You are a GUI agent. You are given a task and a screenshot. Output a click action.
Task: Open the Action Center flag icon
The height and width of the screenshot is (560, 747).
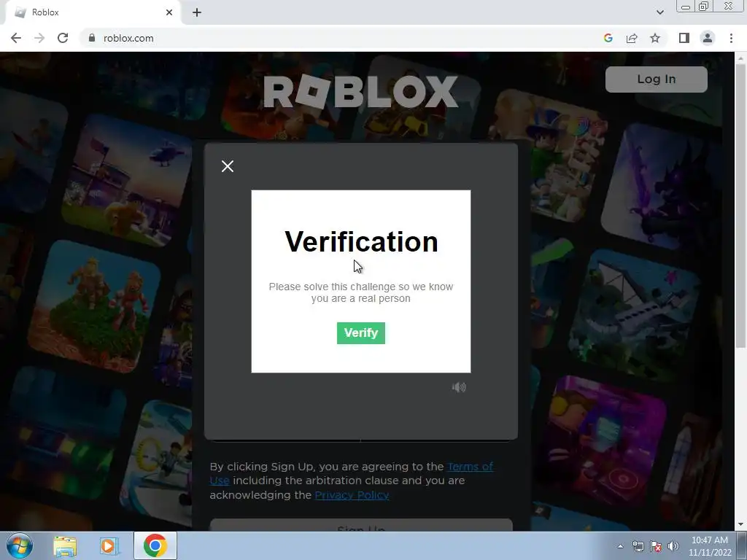coord(656,546)
